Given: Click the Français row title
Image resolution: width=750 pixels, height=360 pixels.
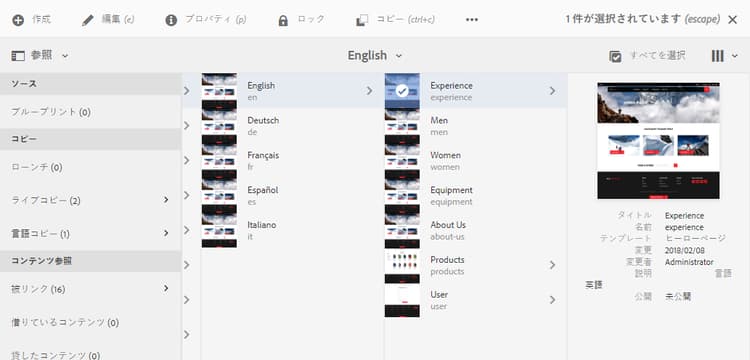Looking at the screenshot, I should click(x=263, y=155).
